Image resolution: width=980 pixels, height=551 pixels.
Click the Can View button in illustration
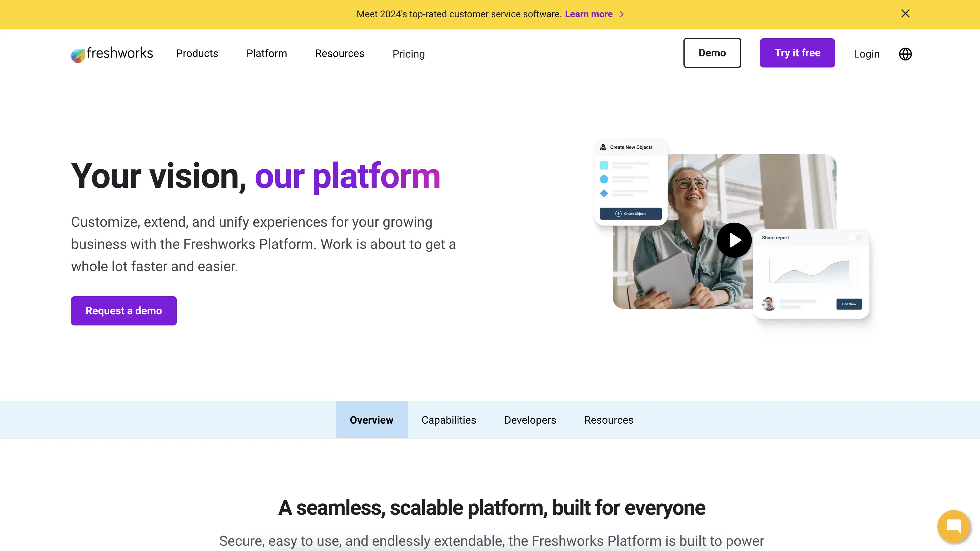pyautogui.click(x=849, y=304)
